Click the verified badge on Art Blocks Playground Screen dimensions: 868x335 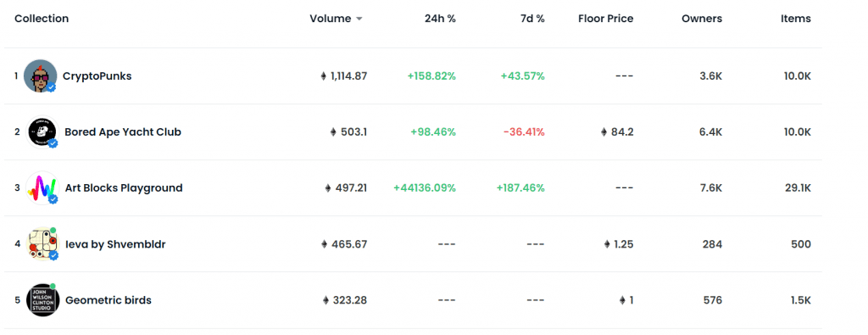[53, 199]
